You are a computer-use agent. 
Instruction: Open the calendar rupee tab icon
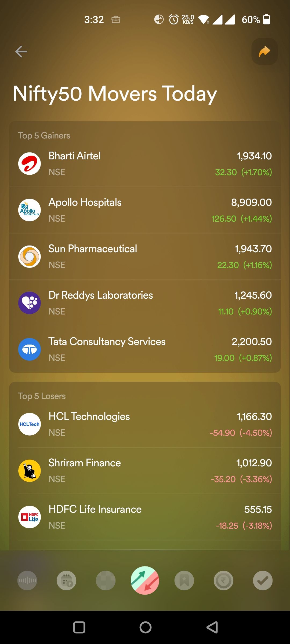(66, 580)
